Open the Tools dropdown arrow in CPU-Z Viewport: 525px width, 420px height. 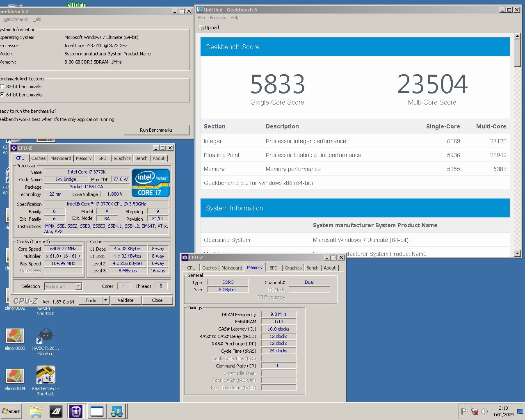(x=105, y=300)
